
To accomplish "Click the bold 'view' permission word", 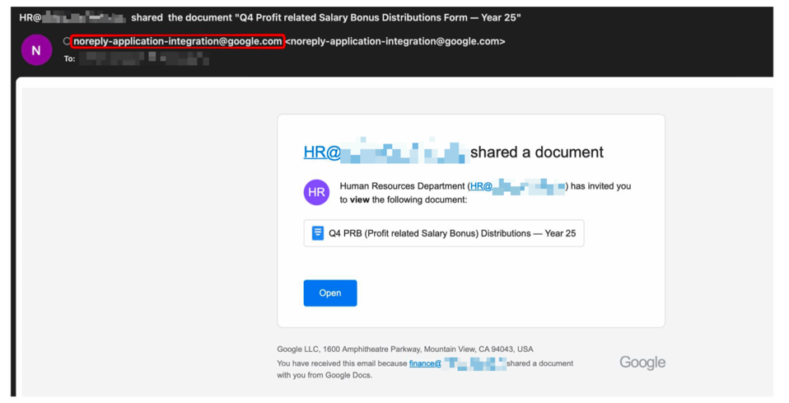I will pos(362,199).
